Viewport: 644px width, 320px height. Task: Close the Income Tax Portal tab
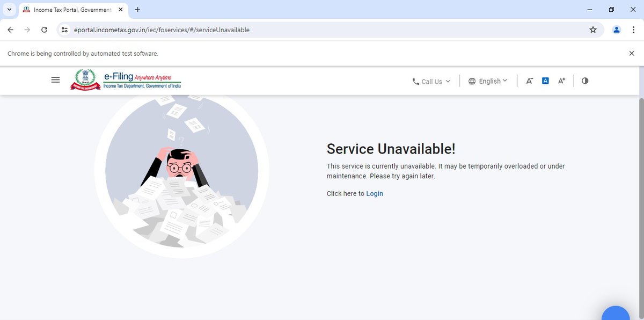[x=120, y=10]
